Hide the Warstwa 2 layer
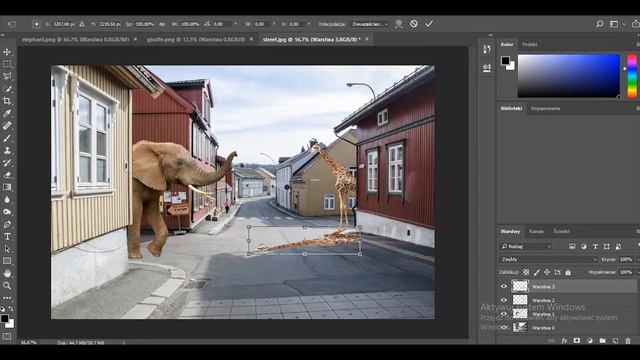This screenshot has width=640, height=360. [504, 300]
